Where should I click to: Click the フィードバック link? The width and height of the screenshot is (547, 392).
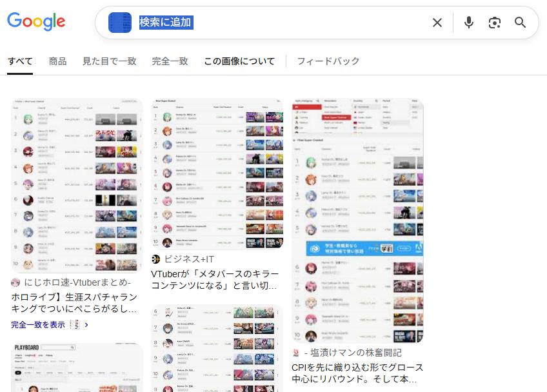point(328,61)
